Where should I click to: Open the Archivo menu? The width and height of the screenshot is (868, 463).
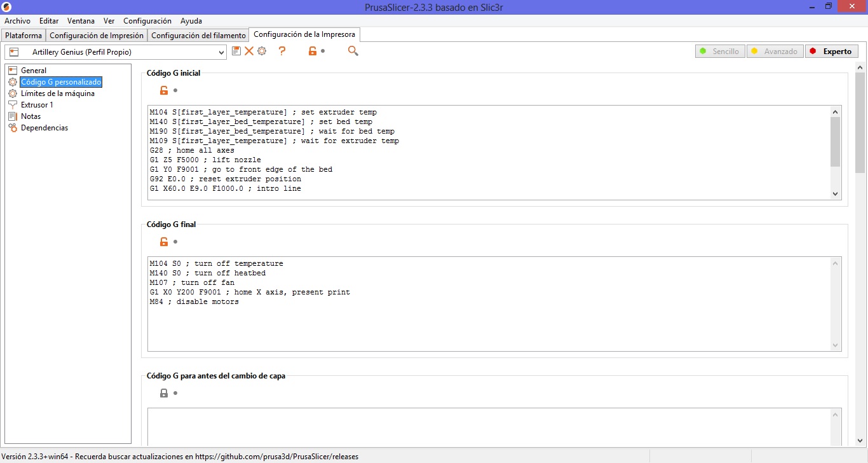(17, 21)
